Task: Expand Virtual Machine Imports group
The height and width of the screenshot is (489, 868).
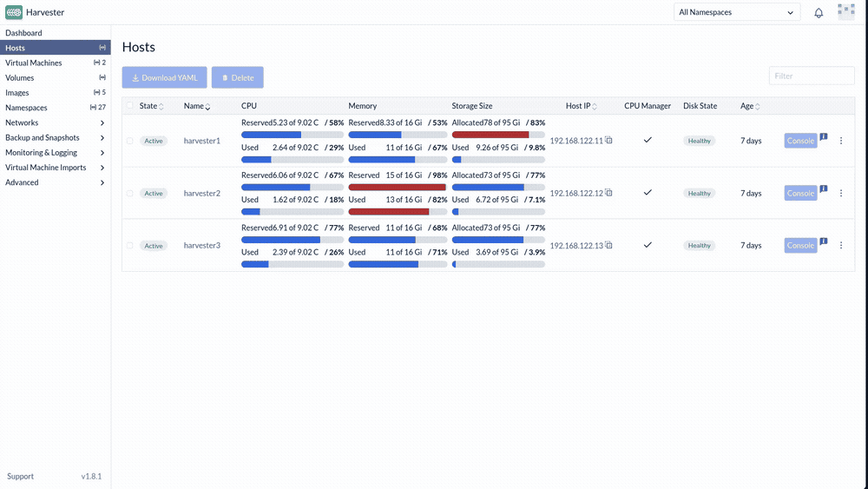Action: (x=55, y=168)
